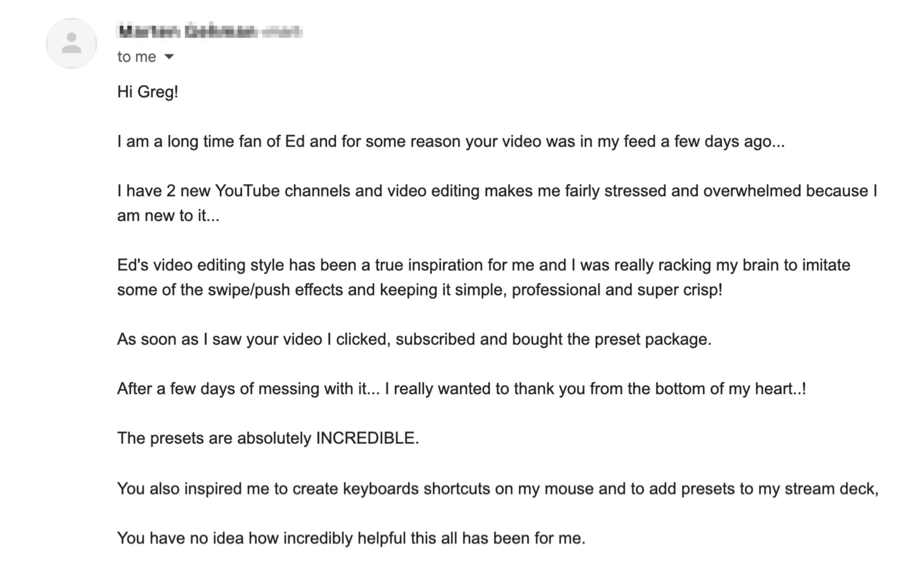Viewport: 924px width, 576px height.
Task: Click the line starting "I have 2 new YouTube channels"
Action: (497, 191)
